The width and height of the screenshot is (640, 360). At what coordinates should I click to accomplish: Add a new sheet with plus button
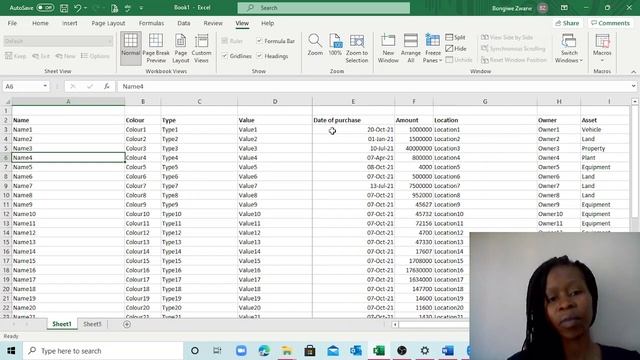[127, 324]
